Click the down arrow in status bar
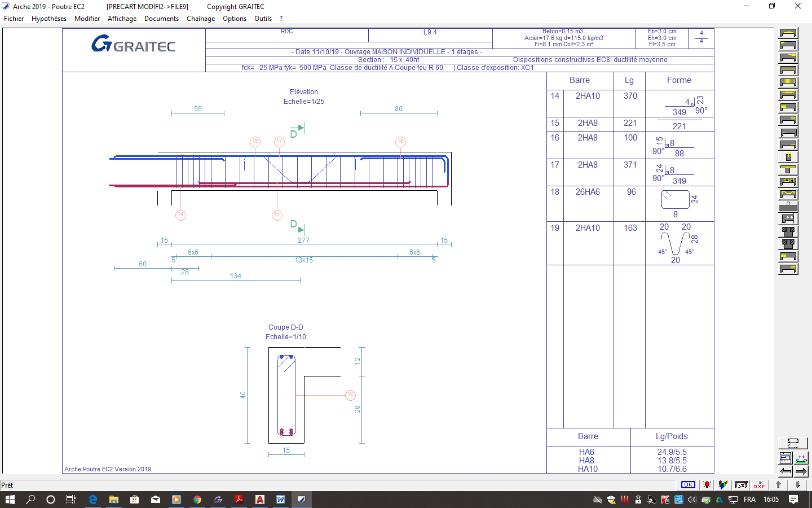Image resolution: width=812 pixels, height=508 pixels. [797, 485]
